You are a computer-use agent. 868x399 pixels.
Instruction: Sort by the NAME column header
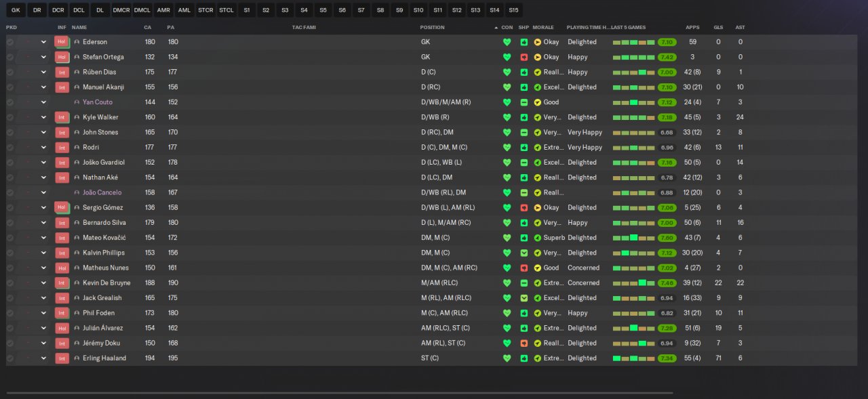click(x=79, y=27)
